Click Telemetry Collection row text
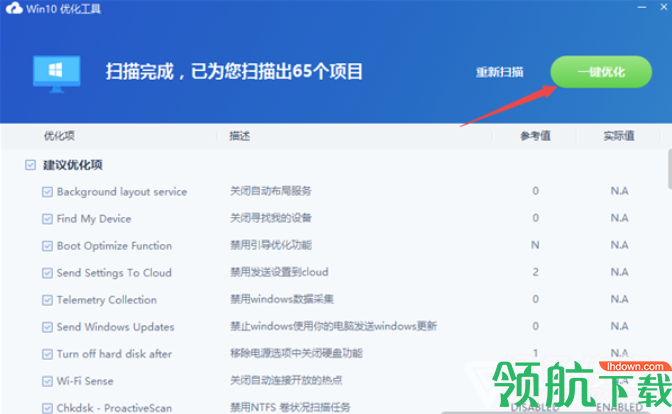672x414 pixels. pyautogui.click(x=106, y=300)
